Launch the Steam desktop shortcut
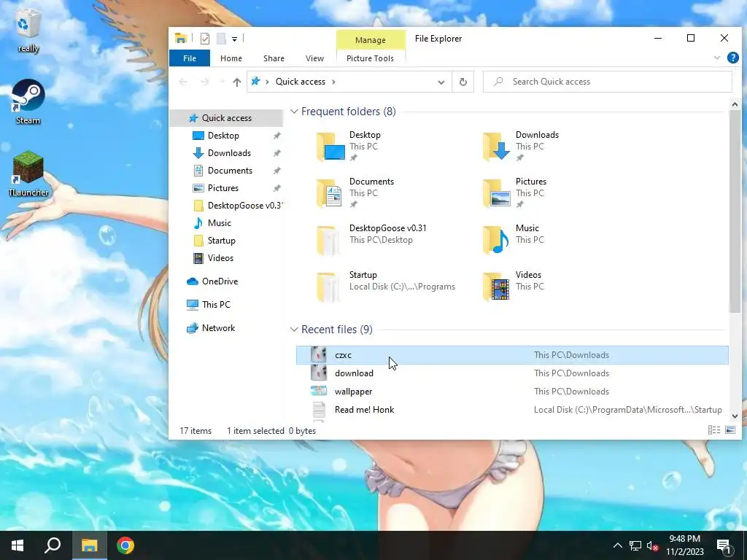This screenshot has height=560, width=747. [28, 102]
